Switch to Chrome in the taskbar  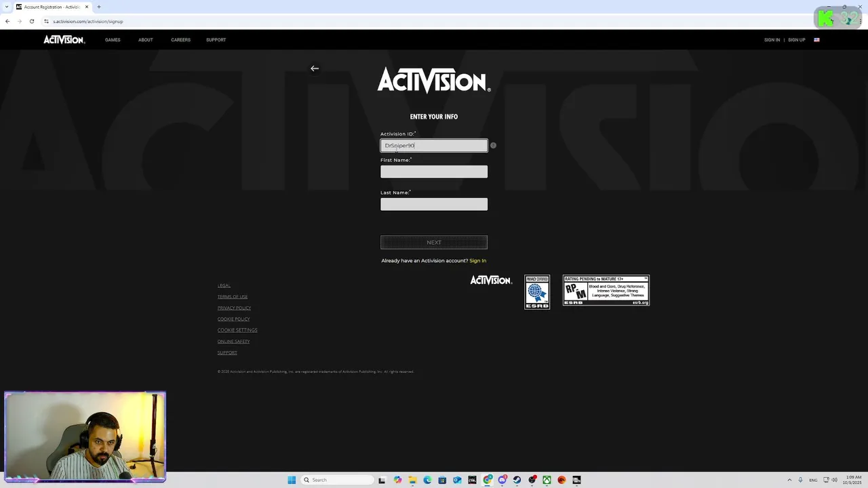point(487,480)
